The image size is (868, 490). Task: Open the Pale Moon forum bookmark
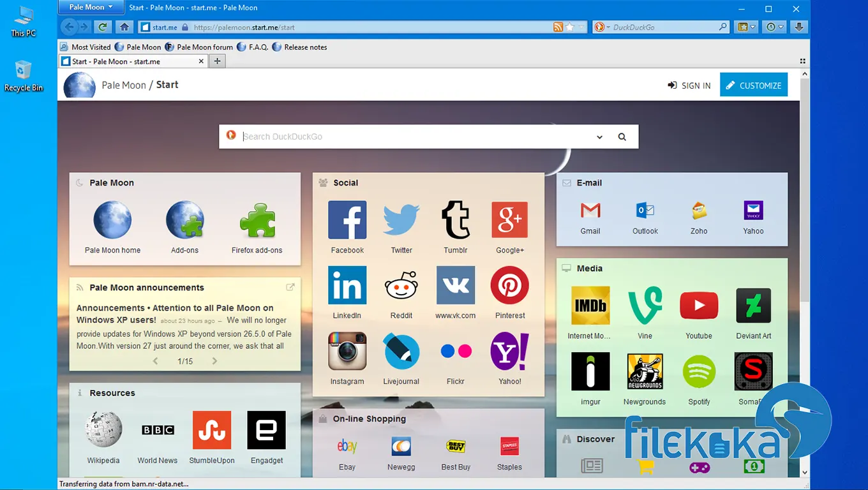[199, 47]
